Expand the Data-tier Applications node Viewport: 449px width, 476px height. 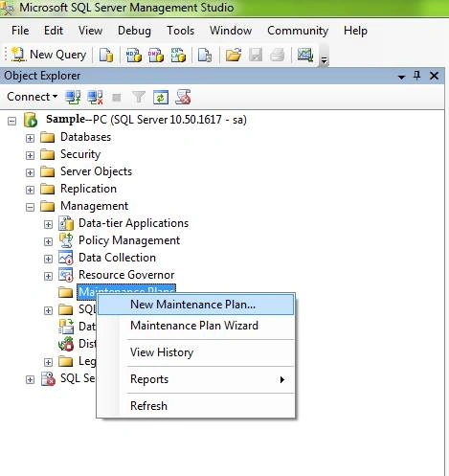[48, 224]
